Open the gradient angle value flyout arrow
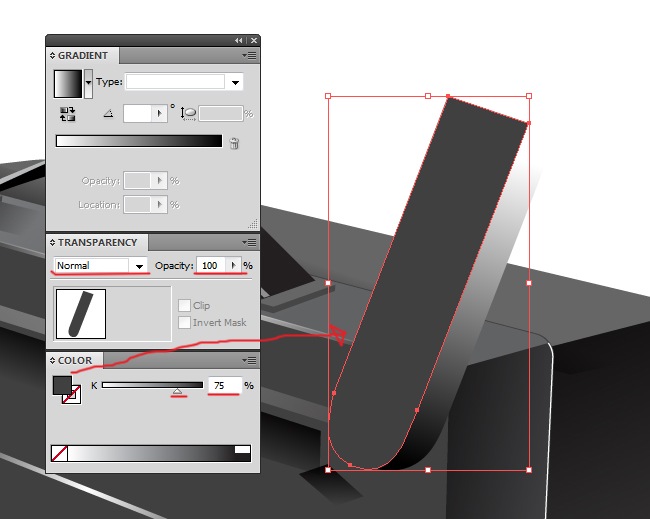650x519 pixels. 160,114
